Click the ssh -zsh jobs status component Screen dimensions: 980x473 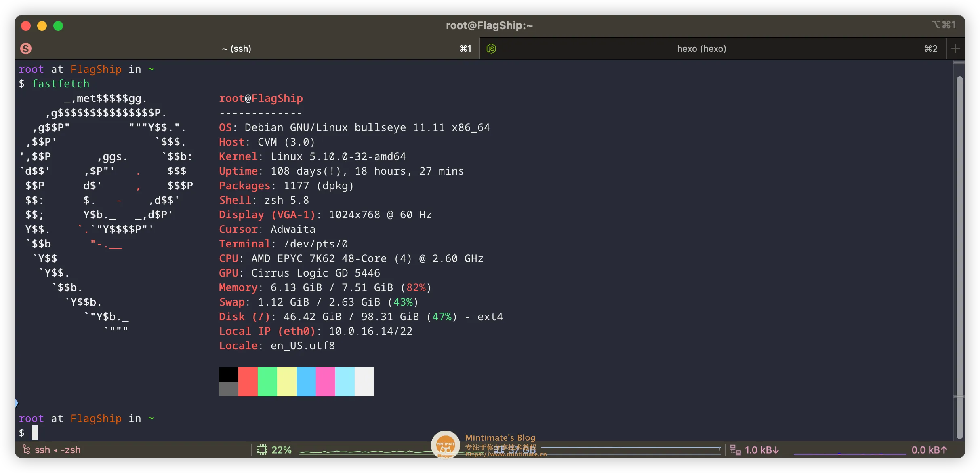57,450
